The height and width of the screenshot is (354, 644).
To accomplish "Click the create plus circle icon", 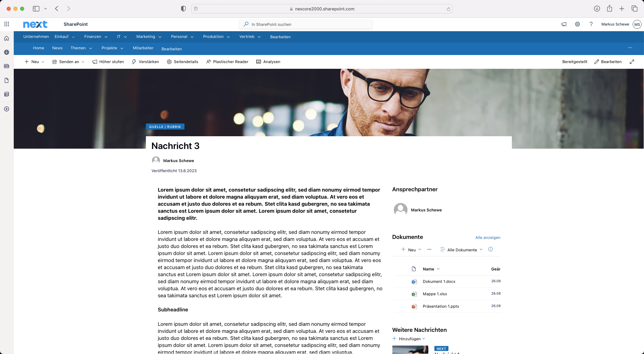I will click(x=7, y=109).
